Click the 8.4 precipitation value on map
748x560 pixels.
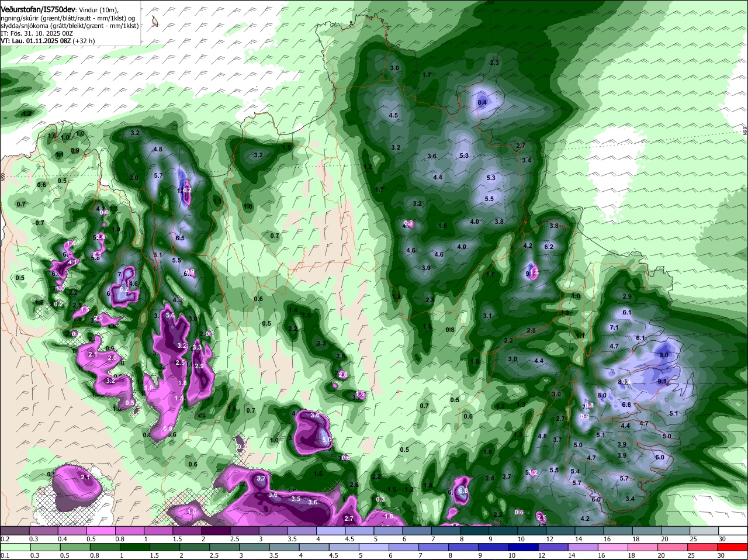[x=482, y=102]
